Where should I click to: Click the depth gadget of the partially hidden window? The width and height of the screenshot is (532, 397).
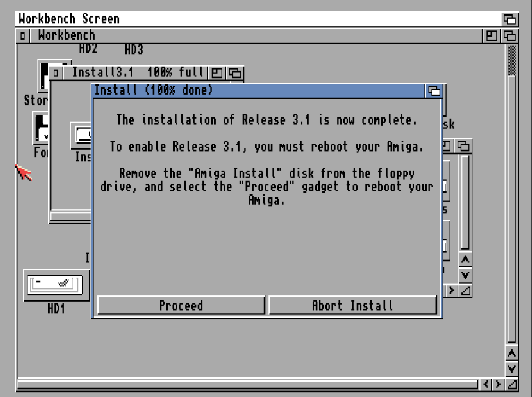click(x=463, y=146)
